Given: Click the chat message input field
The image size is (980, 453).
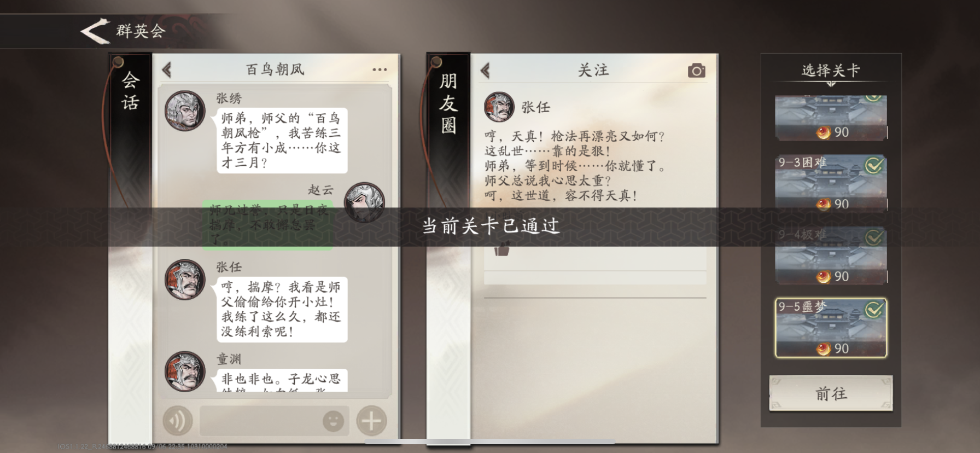Looking at the screenshot, I should (274, 421).
